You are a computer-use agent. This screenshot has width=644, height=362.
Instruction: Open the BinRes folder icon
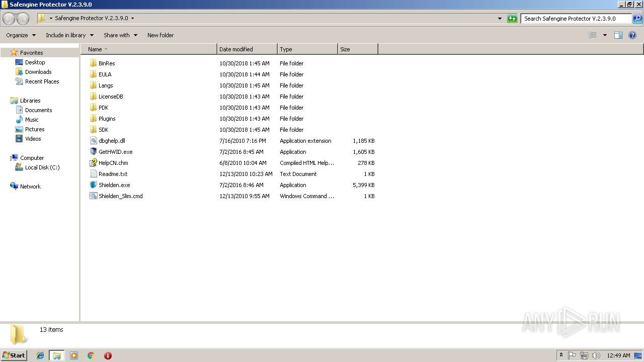point(93,63)
